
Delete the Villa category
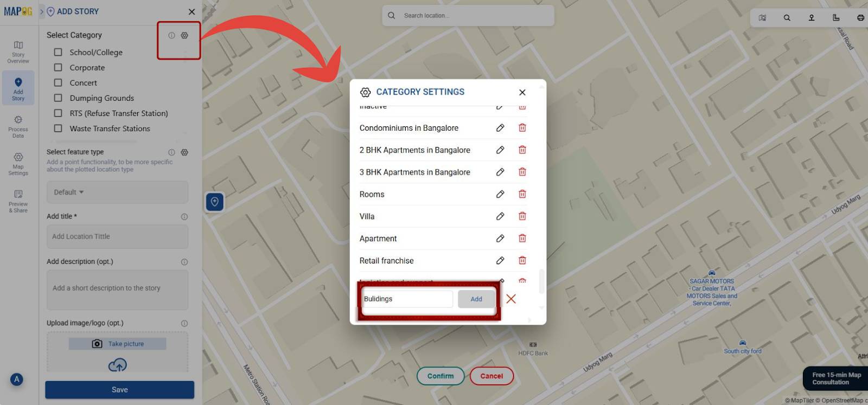(522, 216)
